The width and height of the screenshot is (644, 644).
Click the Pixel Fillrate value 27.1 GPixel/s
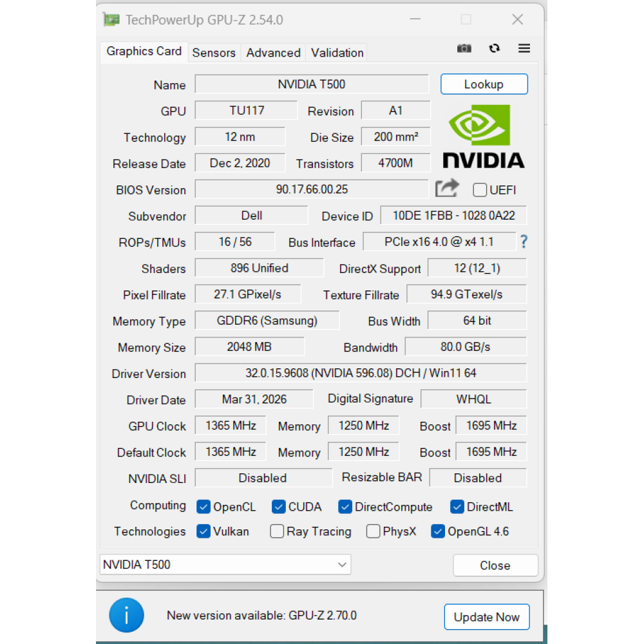click(248, 294)
